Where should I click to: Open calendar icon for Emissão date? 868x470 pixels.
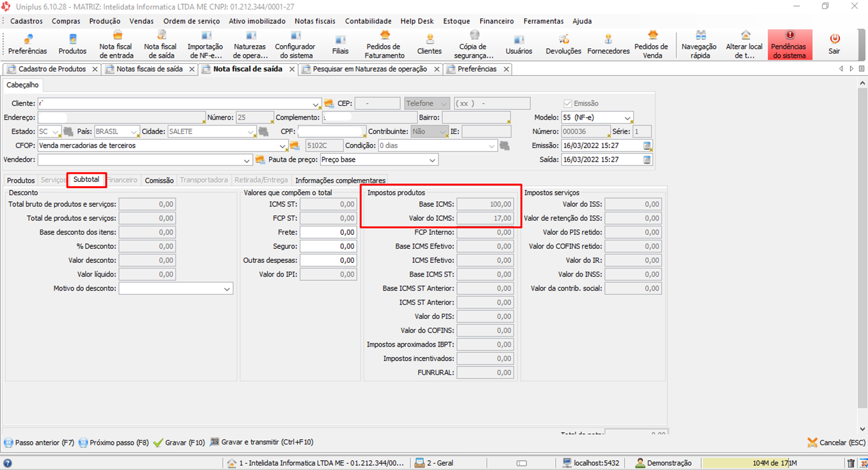tap(647, 146)
